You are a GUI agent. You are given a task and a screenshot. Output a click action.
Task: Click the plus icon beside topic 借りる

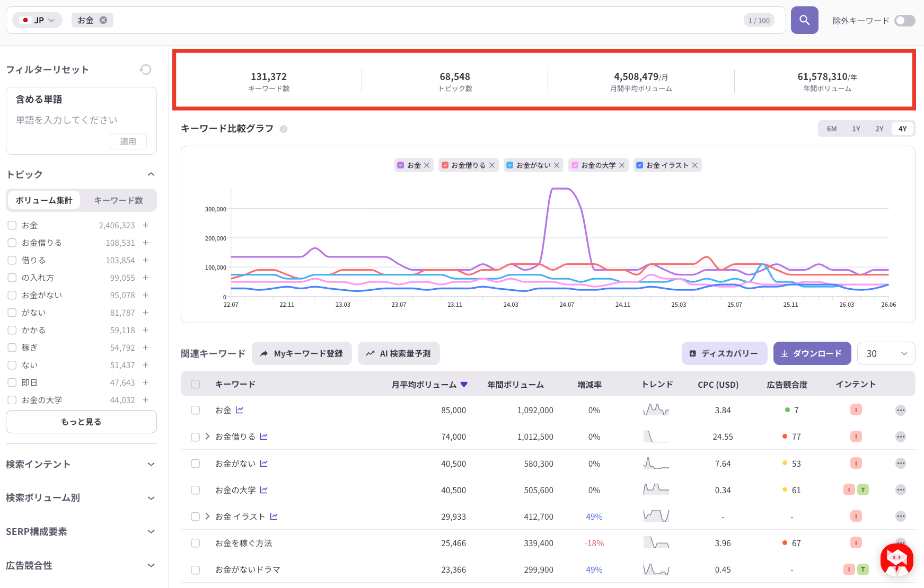[146, 260]
